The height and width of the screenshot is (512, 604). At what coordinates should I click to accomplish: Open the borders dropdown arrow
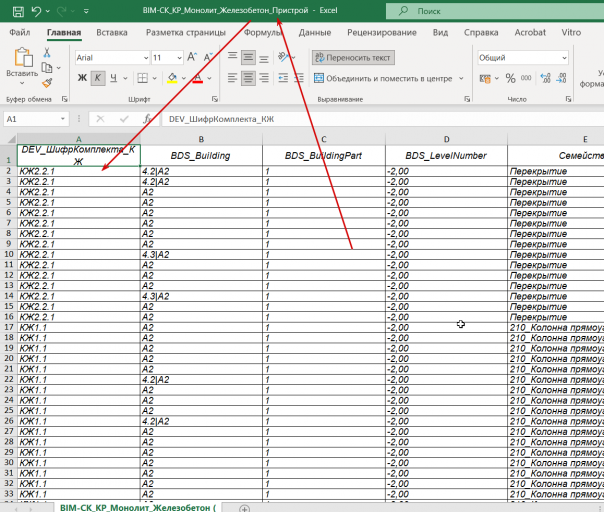(x=154, y=78)
